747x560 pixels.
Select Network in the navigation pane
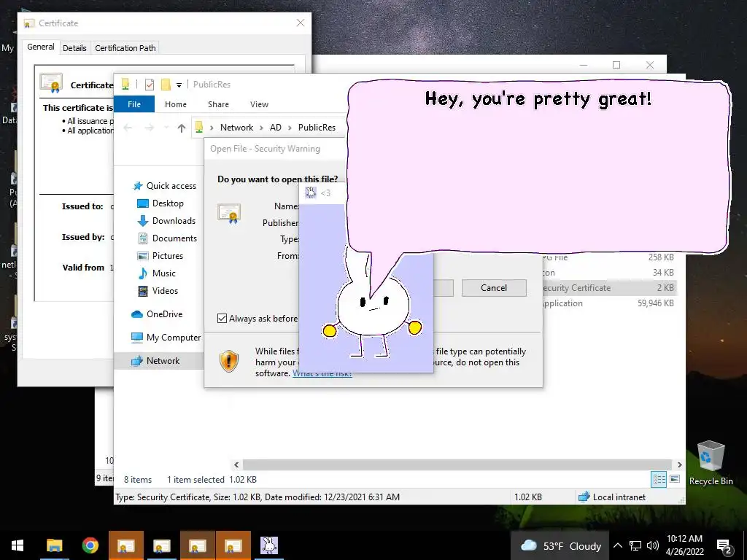tap(158, 360)
